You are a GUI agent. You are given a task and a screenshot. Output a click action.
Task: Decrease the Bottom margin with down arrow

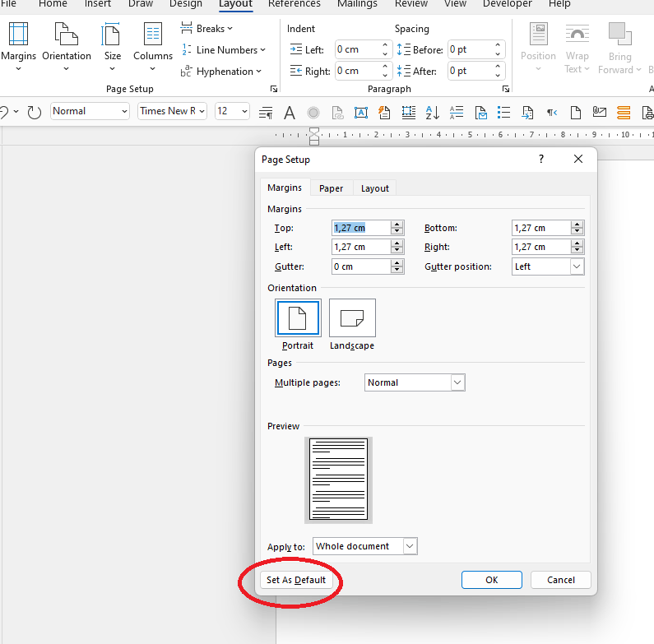[x=577, y=231]
